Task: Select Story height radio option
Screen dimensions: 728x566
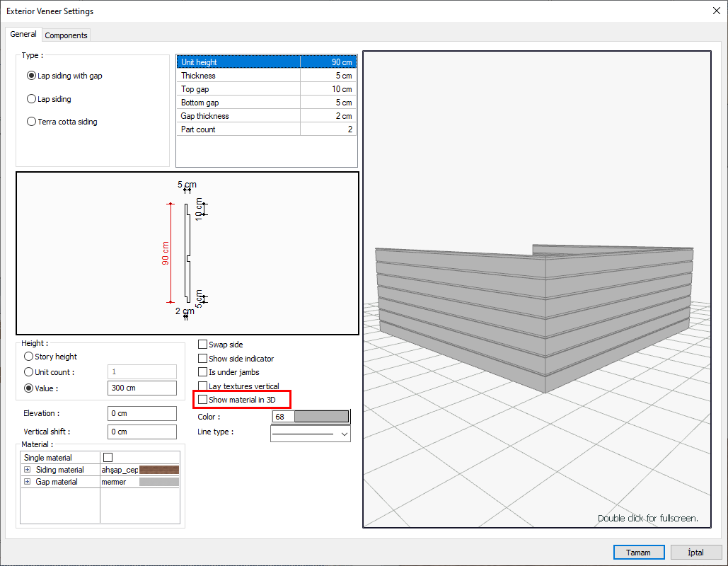Action: click(x=29, y=357)
